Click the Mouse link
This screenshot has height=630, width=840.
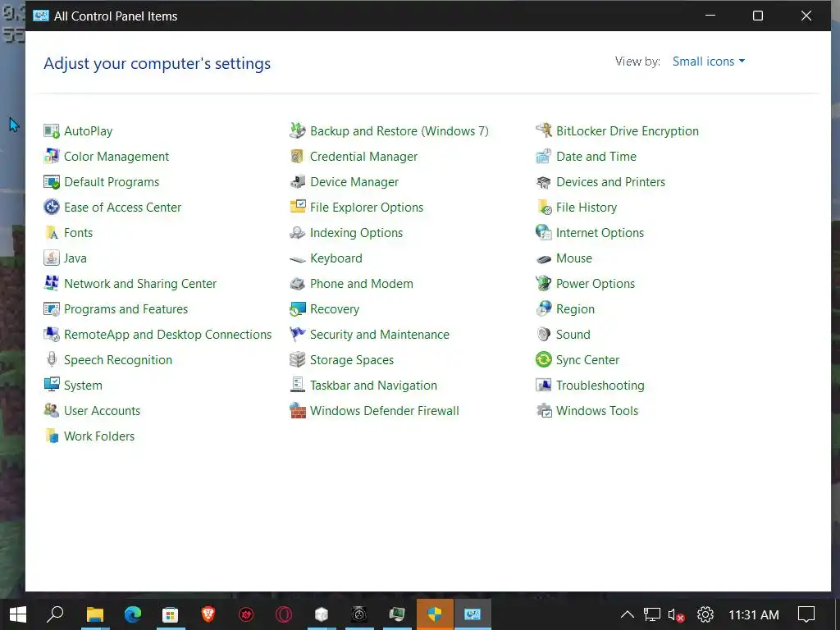[x=574, y=258]
